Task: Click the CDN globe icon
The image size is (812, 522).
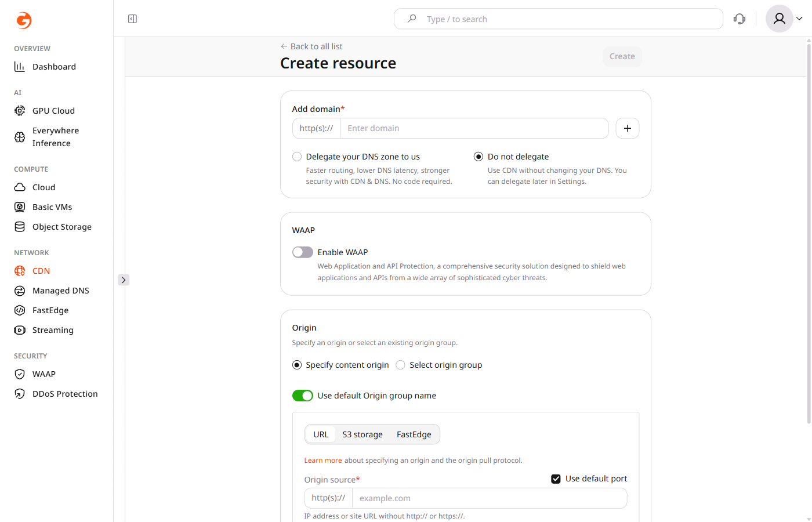Action: [20, 271]
